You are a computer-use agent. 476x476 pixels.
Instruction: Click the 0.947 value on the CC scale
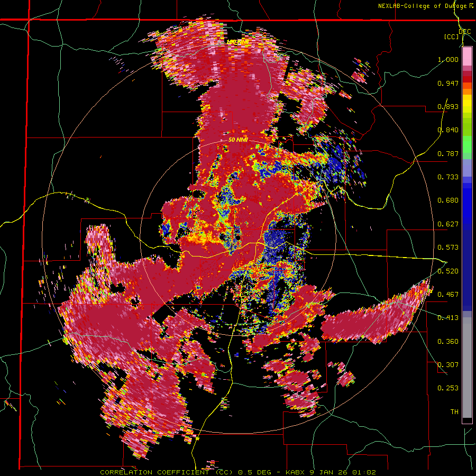pos(448,83)
